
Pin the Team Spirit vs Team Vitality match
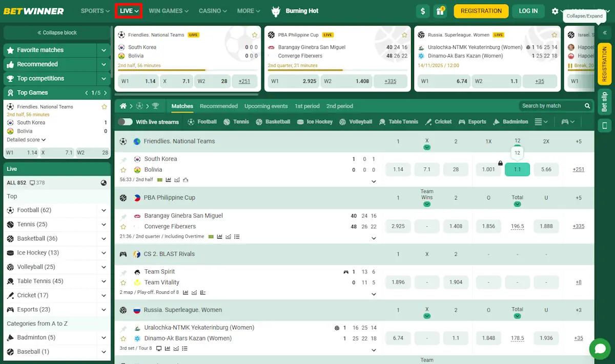[124, 272]
